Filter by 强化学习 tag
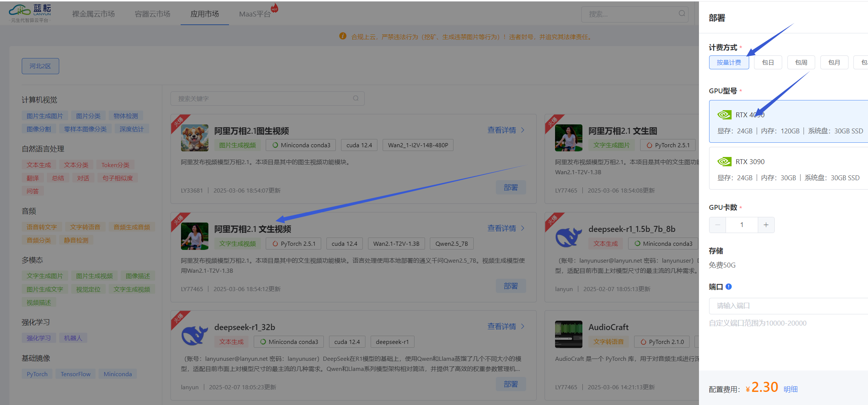 pos(39,338)
